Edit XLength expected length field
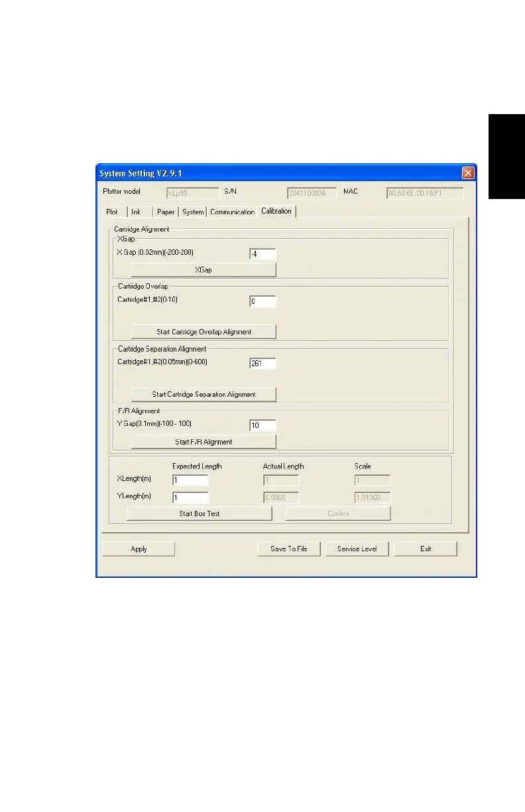Image resolution: width=525 pixels, height=812 pixels. coord(190,480)
